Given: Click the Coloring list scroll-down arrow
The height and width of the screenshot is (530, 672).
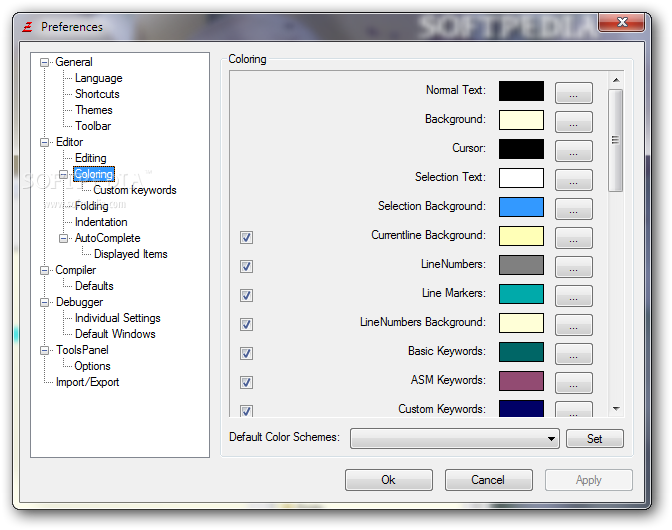Looking at the screenshot, I should click(x=616, y=409).
